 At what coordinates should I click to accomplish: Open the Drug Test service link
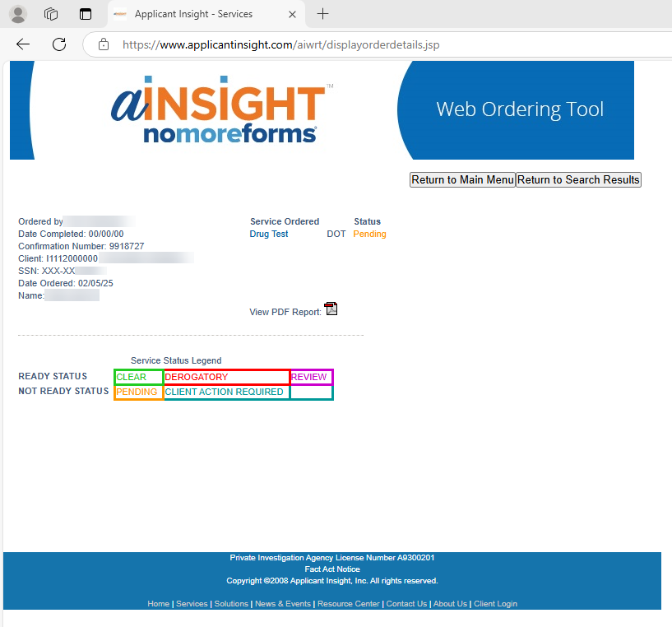click(x=269, y=235)
